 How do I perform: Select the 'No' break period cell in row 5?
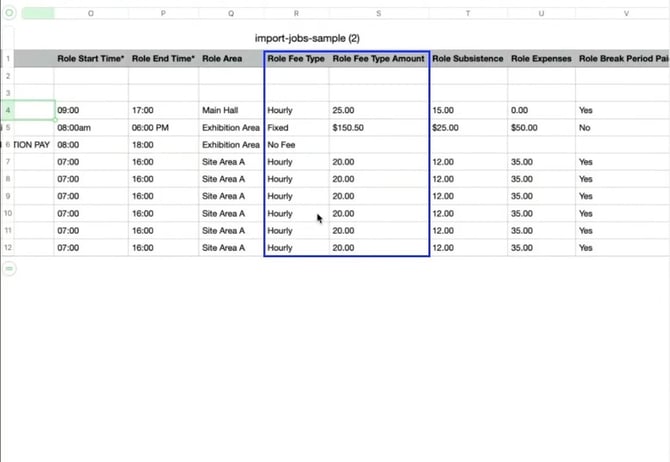click(x=621, y=128)
